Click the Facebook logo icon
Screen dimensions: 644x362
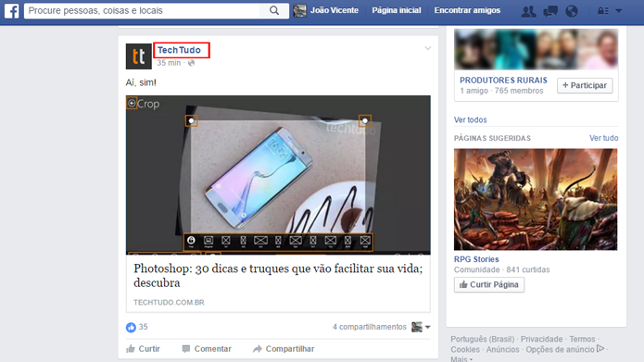click(x=11, y=11)
